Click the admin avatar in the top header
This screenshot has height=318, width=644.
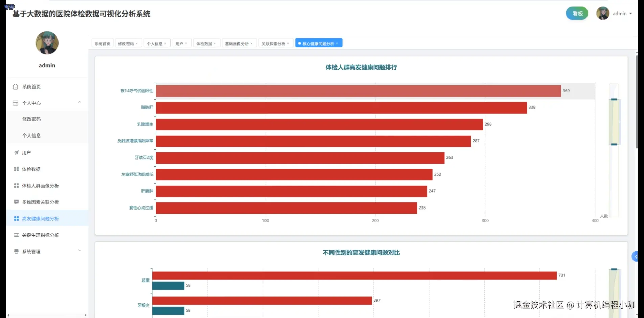(x=603, y=14)
